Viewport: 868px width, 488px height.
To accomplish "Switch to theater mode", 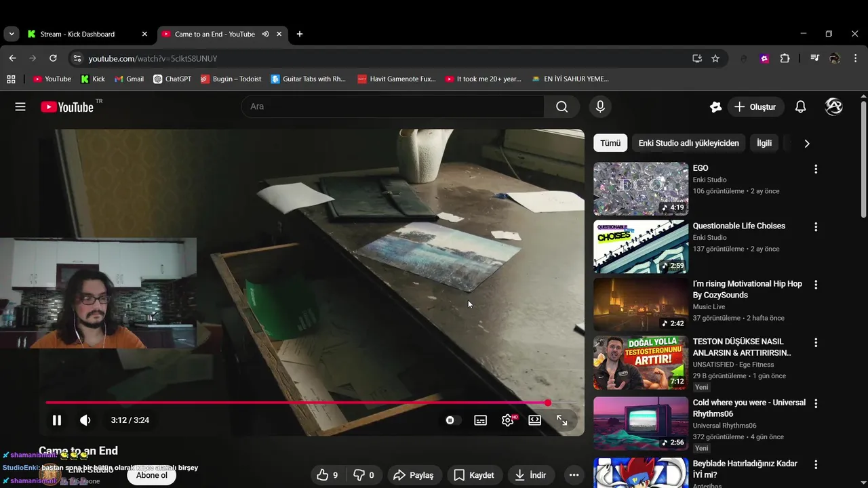I will (x=535, y=420).
